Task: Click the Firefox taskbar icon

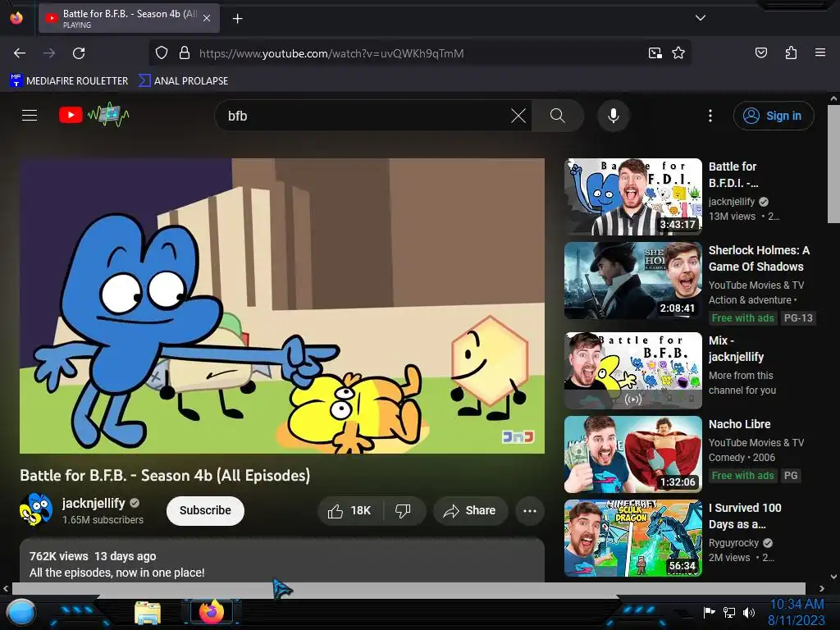Action: click(x=212, y=612)
